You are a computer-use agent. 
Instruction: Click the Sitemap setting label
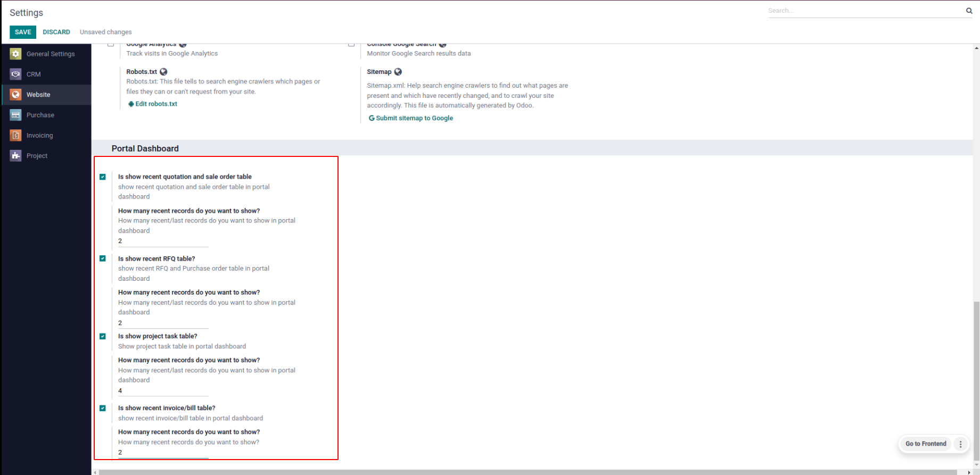point(379,72)
